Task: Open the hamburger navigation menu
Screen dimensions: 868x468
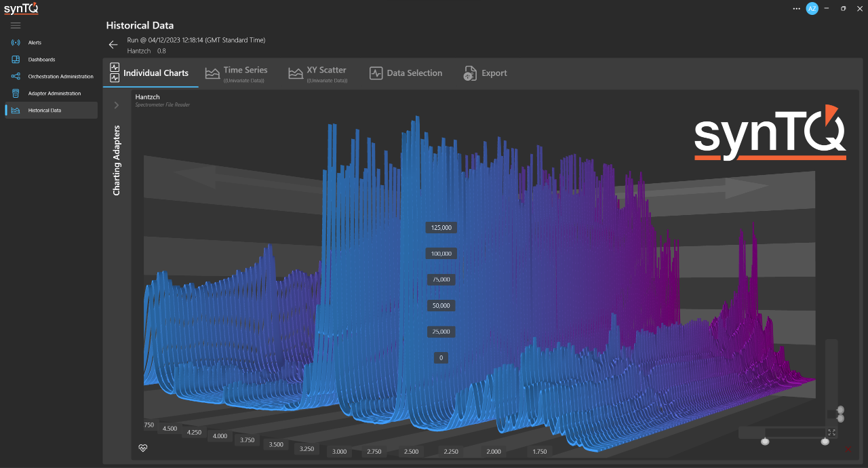Action: click(x=16, y=25)
